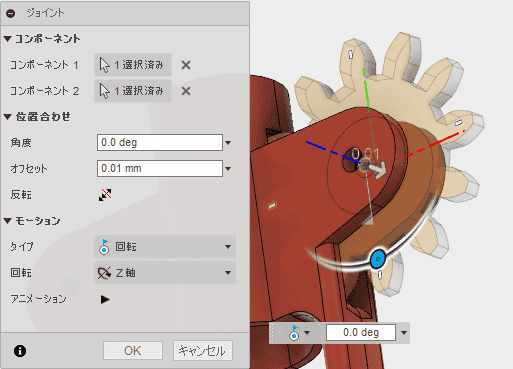Image resolution: width=513 pixels, height=369 pixels.
Task: Click the コンポーネント 2 selection button
Action: click(x=133, y=91)
